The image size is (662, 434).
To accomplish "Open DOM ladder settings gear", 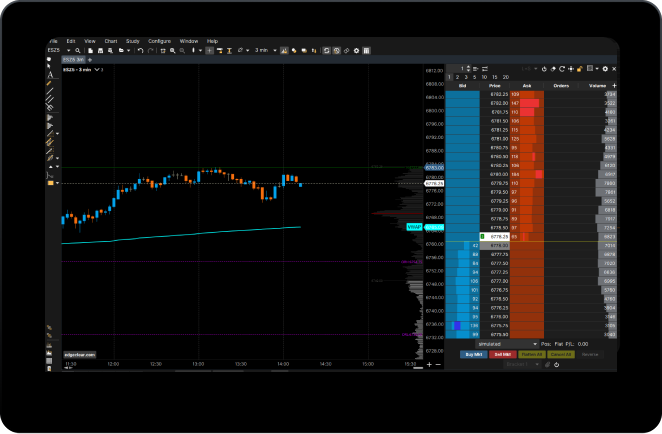I will click(x=607, y=69).
